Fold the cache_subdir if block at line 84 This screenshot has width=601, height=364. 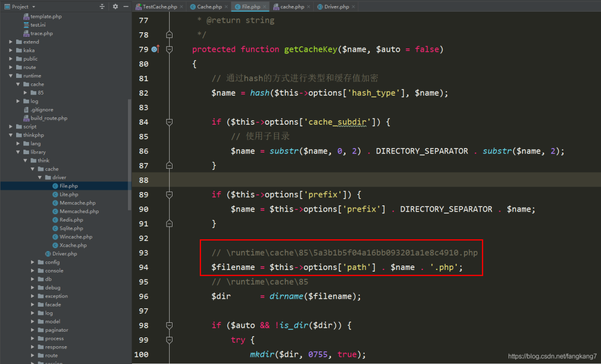169,122
